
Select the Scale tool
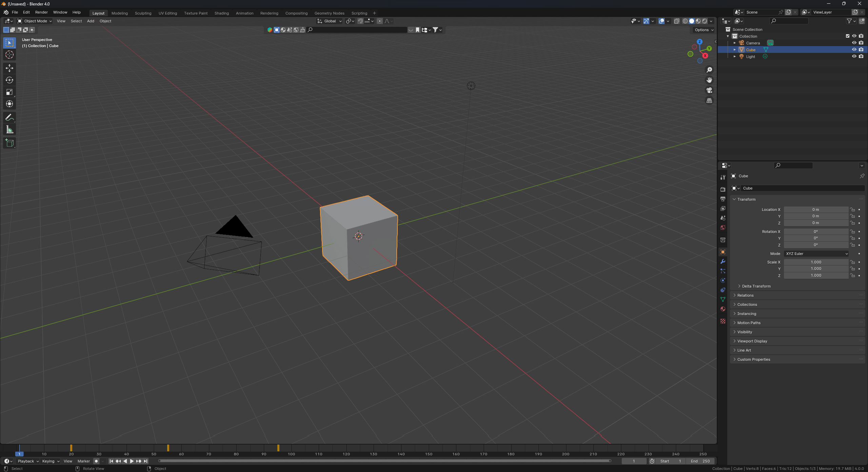9,92
